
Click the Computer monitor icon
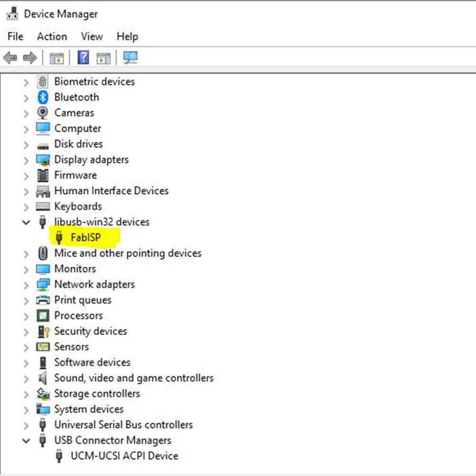43,129
